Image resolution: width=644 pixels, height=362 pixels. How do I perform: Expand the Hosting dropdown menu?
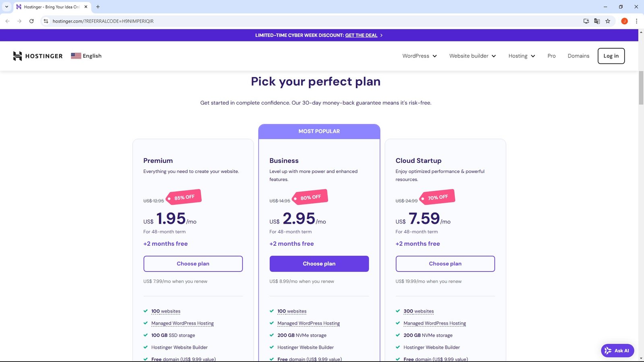click(522, 56)
